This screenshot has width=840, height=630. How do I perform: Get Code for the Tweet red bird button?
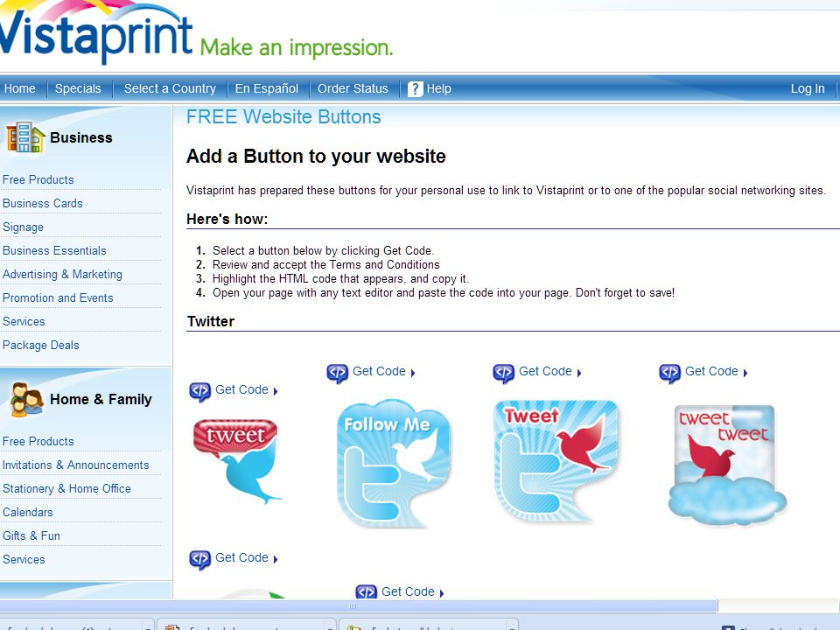click(545, 371)
